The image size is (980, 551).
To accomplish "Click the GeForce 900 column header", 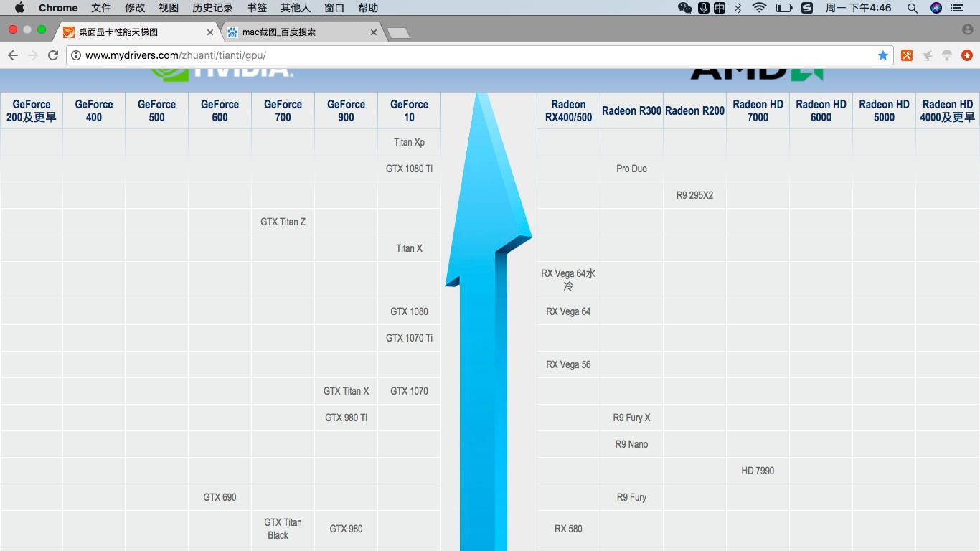I will (346, 110).
